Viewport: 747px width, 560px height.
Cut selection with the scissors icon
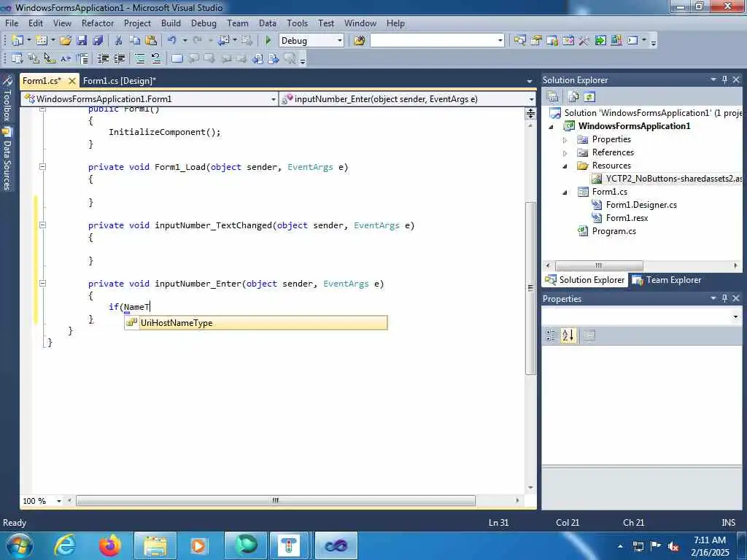[119, 41]
